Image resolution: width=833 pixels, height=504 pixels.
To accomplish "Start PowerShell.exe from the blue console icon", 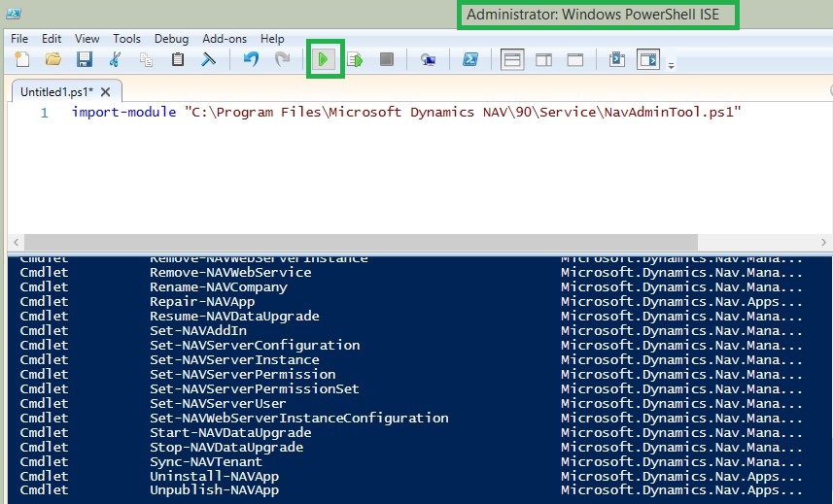I will pos(470,59).
